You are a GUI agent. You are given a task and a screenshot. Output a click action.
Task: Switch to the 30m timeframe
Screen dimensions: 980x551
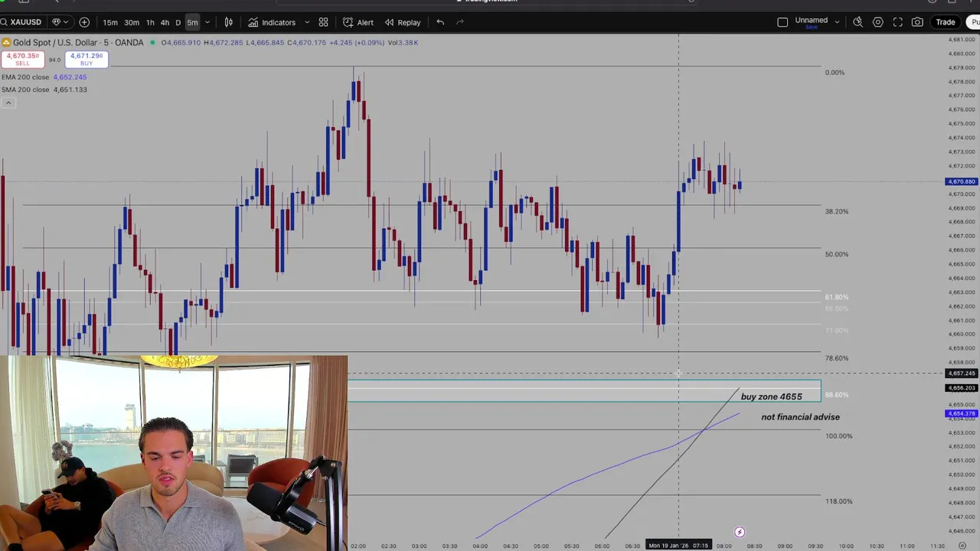coord(132,22)
